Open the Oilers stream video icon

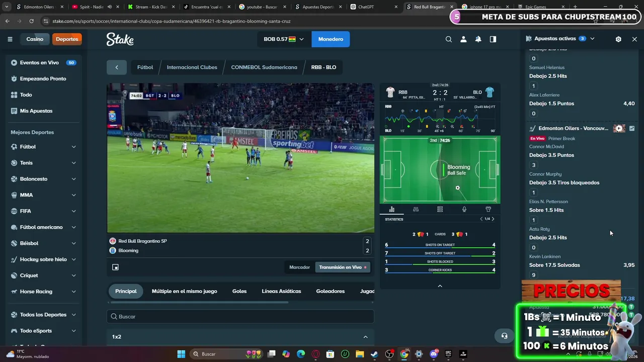click(619, 128)
